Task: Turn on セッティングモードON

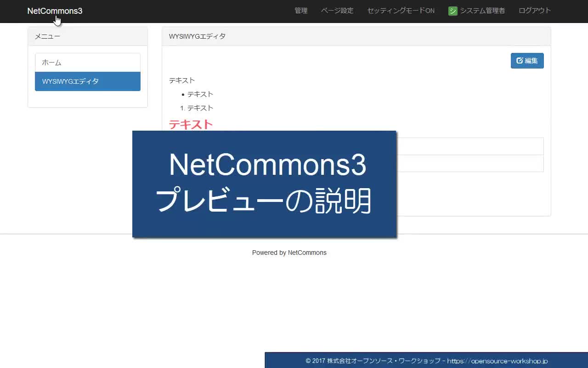Action: click(401, 11)
